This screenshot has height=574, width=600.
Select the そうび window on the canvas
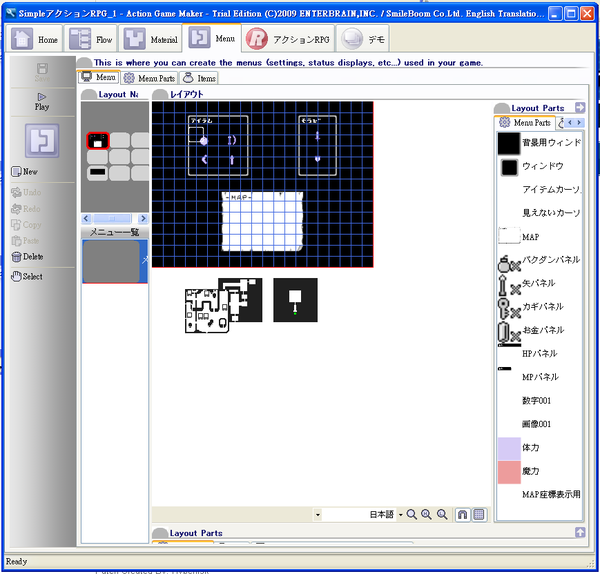coord(318,146)
